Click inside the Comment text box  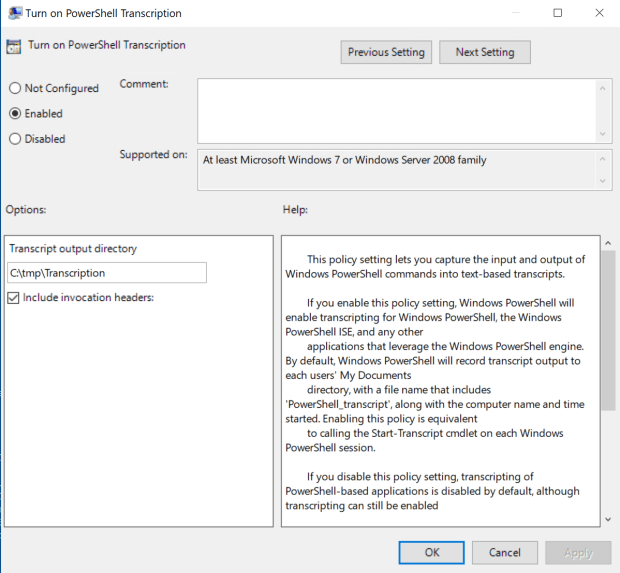[x=396, y=110]
